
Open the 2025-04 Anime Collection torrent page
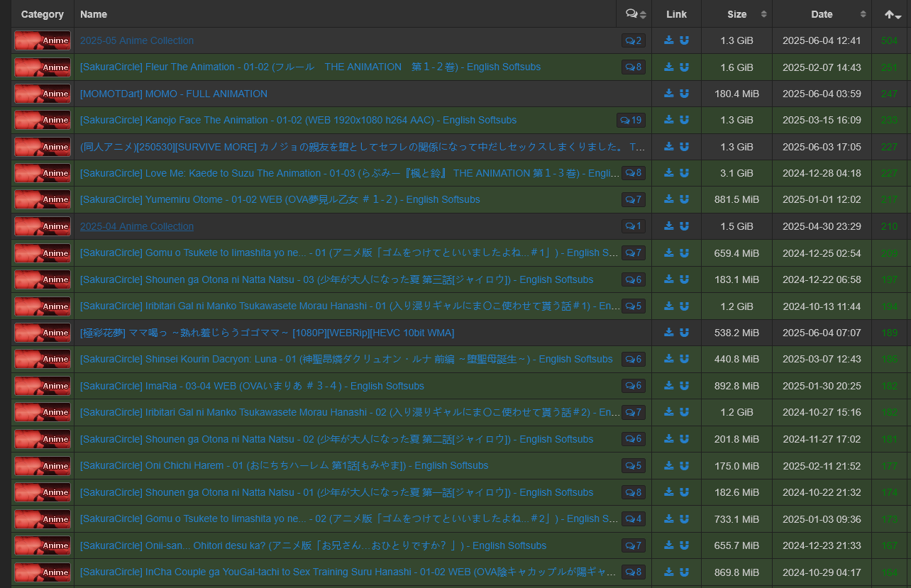(x=137, y=226)
